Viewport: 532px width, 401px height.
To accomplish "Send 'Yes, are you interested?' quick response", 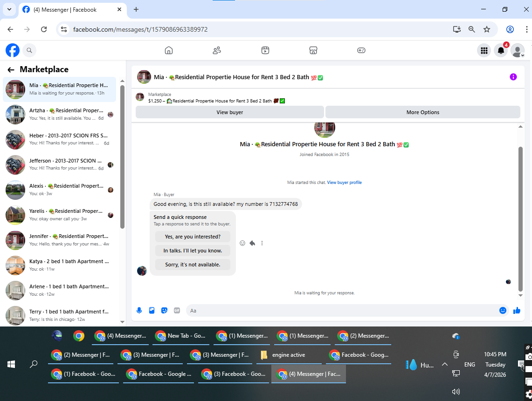I will point(193,237).
